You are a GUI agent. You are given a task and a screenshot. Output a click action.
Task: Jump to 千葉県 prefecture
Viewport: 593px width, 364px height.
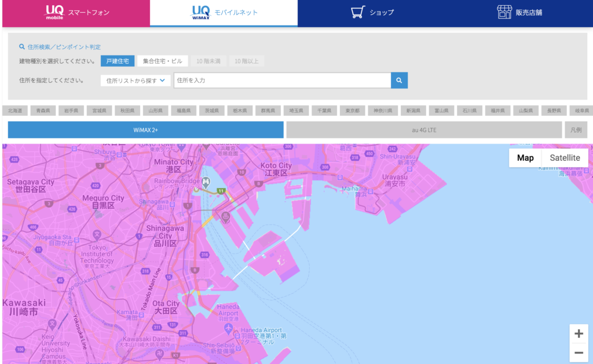pyautogui.click(x=324, y=111)
